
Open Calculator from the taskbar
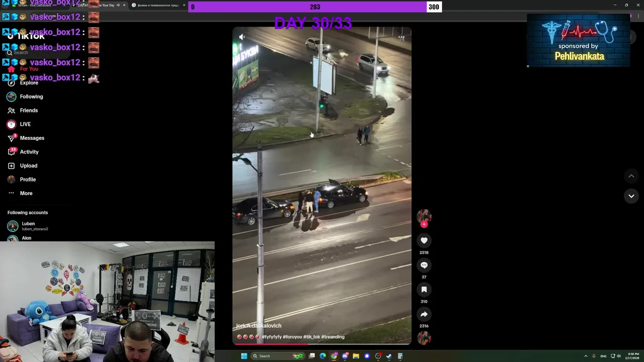point(400,356)
